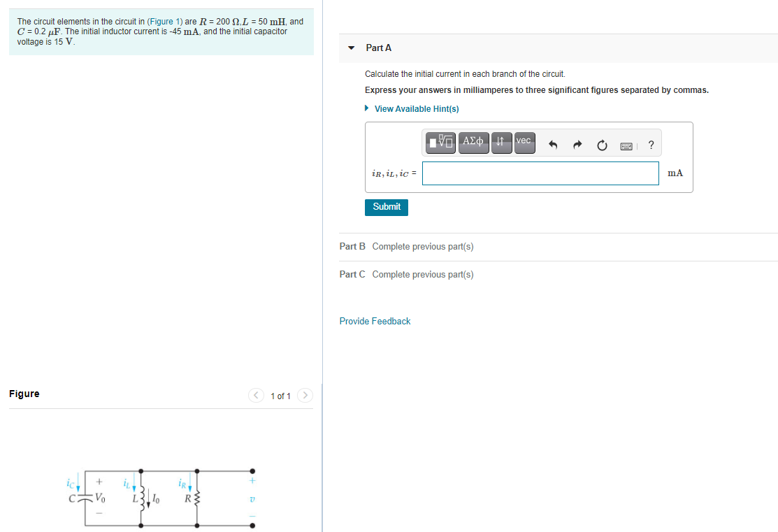Click the '1 of 1' figure counter
The width and height of the screenshot is (778, 532).
click(280, 396)
